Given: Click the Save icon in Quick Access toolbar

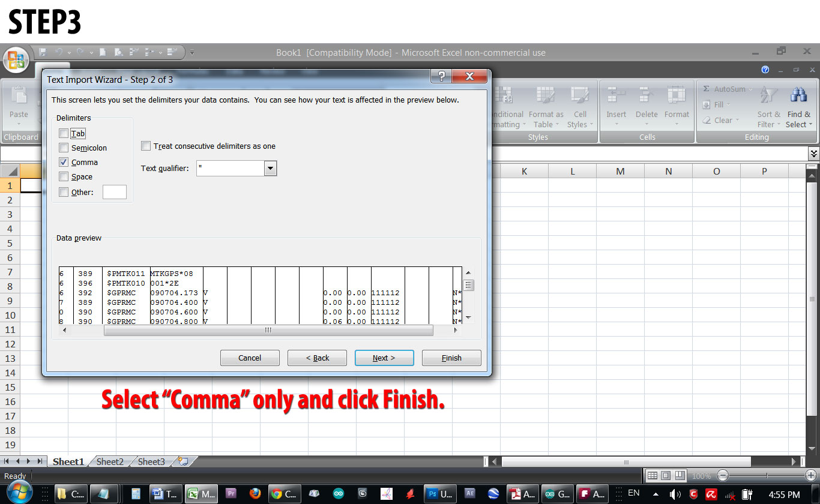Looking at the screenshot, I should click(x=42, y=53).
